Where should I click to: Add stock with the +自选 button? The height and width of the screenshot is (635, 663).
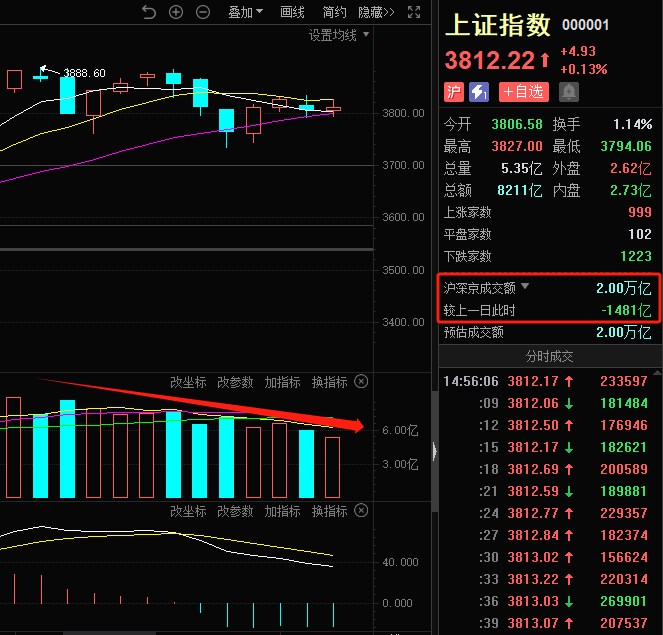pyautogui.click(x=524, y=92)
